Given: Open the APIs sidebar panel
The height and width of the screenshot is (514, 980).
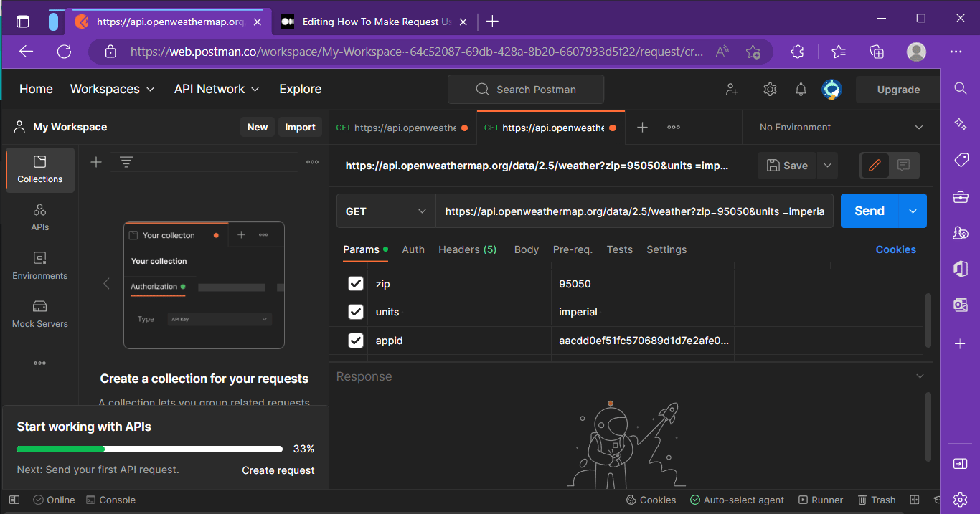Looking at the screenshot, I should pyautogui.click(x=40, y=218).
